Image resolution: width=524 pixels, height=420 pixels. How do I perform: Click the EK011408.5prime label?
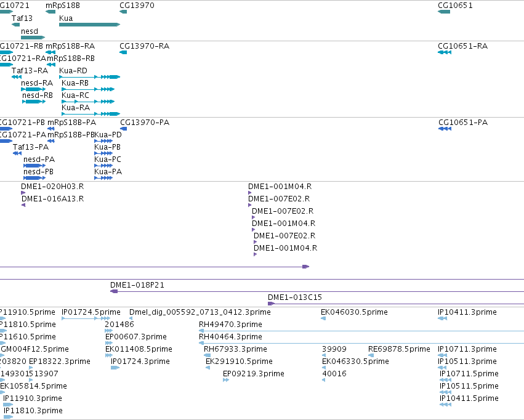[139, 350]
